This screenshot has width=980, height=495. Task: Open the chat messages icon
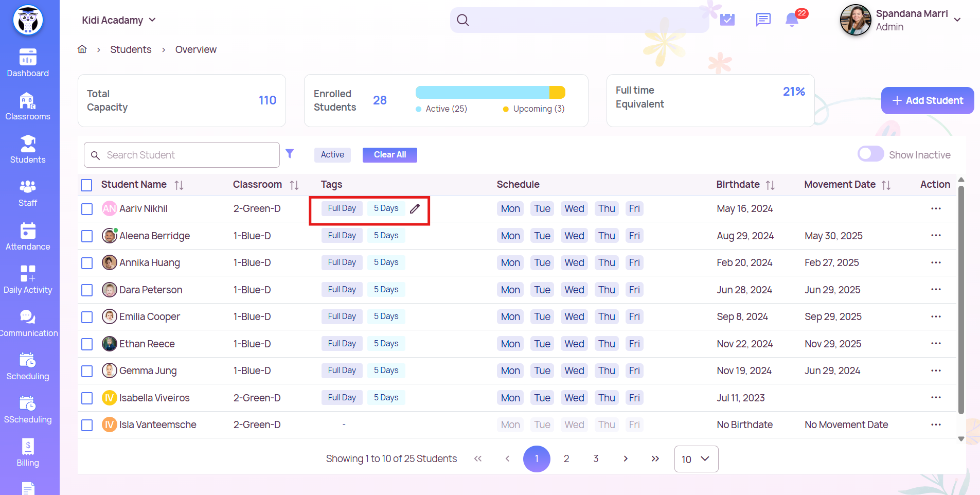(x=763, y=20)
